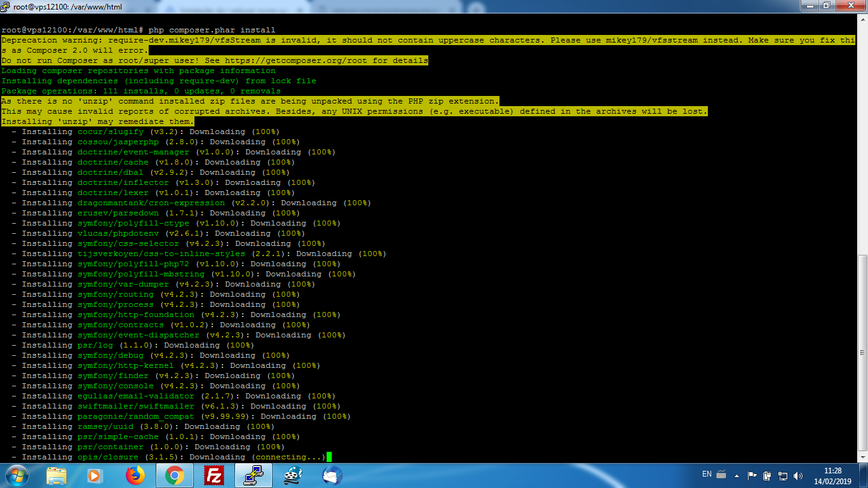
Task: Click 'Loading composer repositories with package information'
Action: tap(139, 71)
